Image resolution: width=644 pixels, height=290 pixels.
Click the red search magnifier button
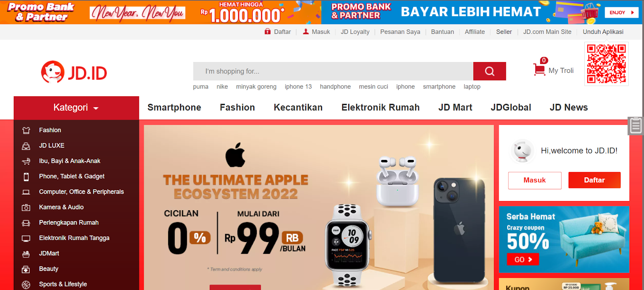click(489, 71)
